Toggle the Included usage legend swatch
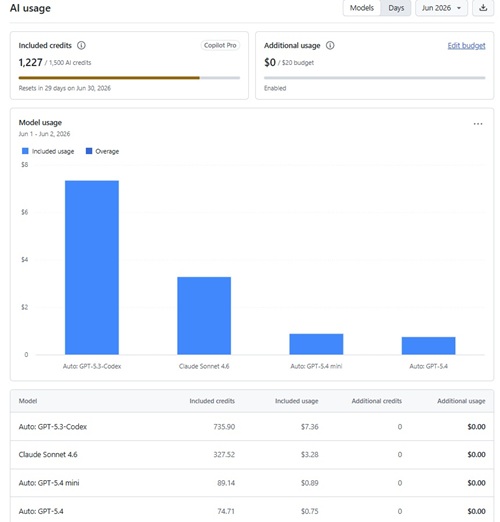Screen dimensions: 500x522 pyautogui.click(x=25, y=151)
